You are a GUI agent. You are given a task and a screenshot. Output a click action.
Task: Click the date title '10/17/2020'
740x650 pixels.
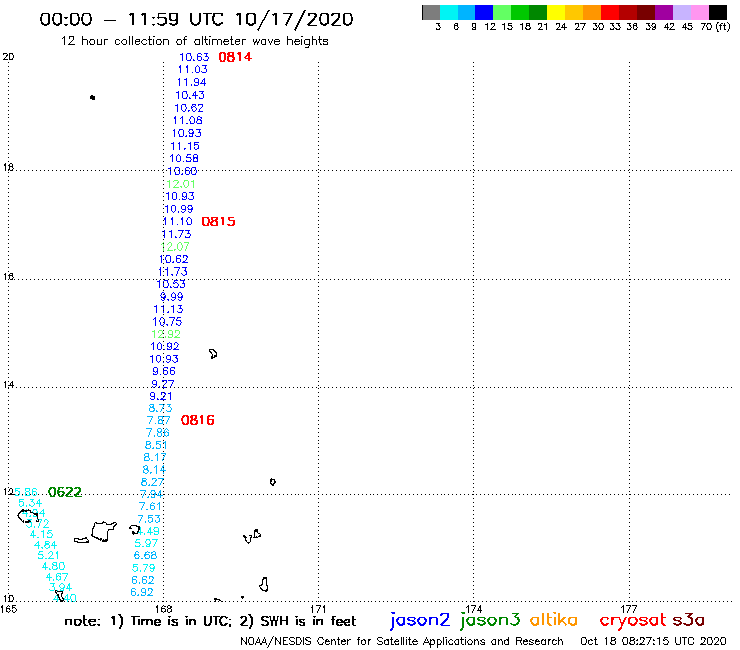point(294,19)
